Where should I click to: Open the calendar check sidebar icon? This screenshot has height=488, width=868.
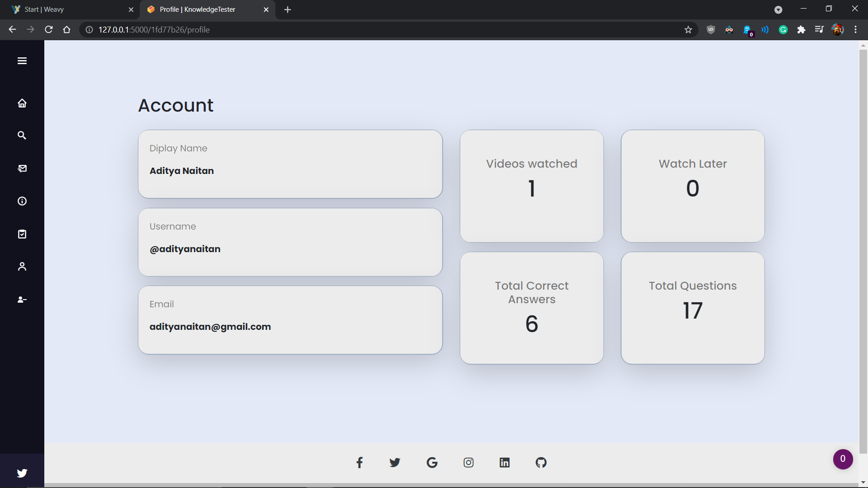click(x=22, y=234)
